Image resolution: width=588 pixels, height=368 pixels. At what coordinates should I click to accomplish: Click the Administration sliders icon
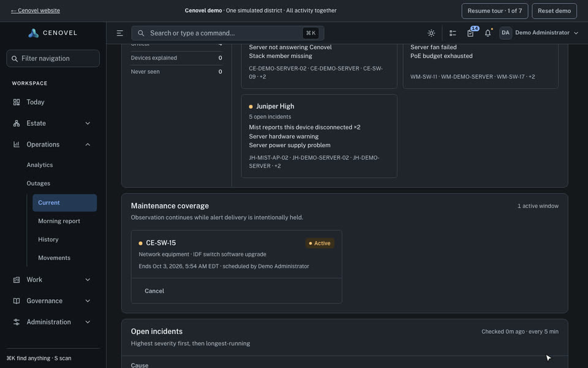[17, 322]
